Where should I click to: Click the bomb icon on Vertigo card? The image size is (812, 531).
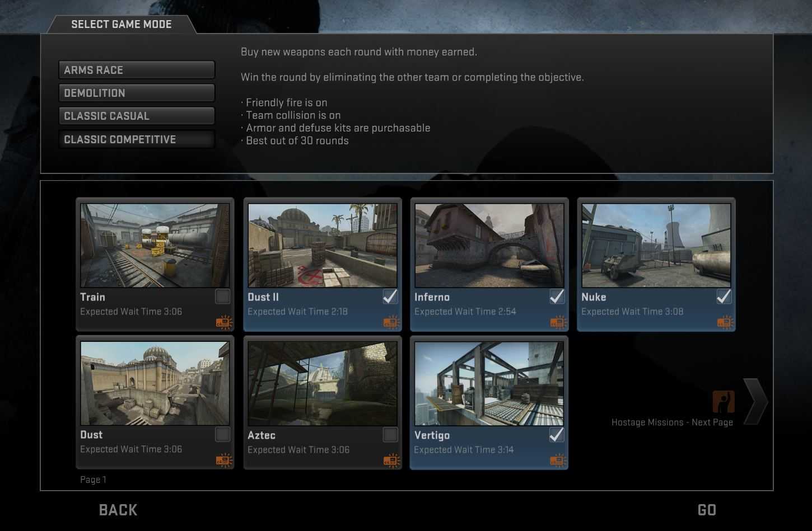click(558, 460)
